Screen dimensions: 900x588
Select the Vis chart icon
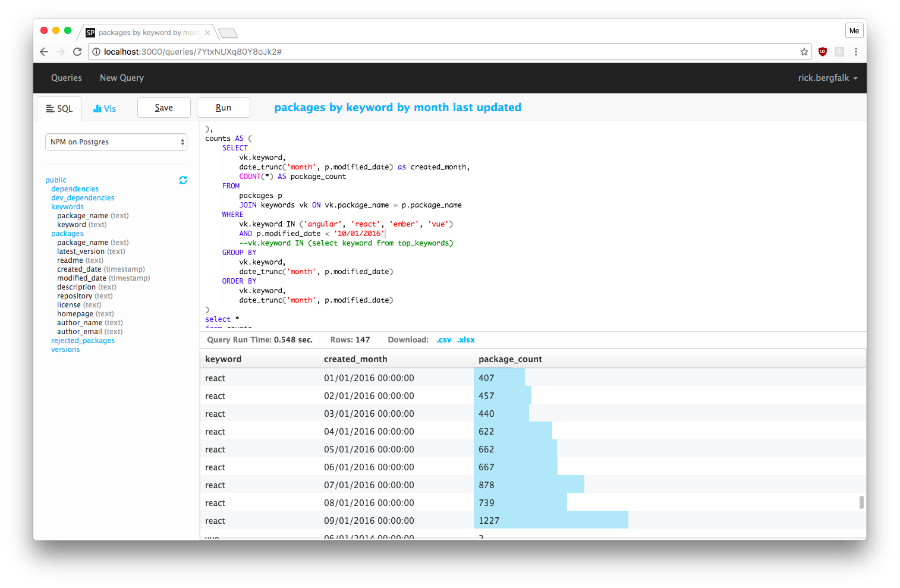click(x=98, y=108)
